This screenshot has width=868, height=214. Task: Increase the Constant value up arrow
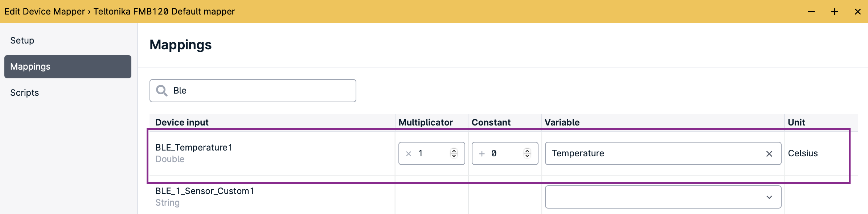coord(527,151)
